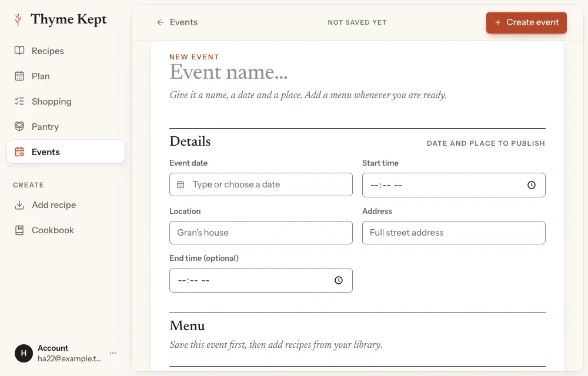This screenshot has width=588, height=376.
Task: Open the Plan page
Action: (66, 76)
